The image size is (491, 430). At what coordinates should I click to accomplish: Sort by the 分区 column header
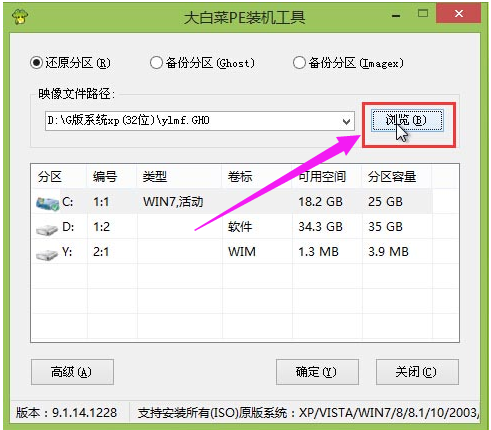coord(59,176)
